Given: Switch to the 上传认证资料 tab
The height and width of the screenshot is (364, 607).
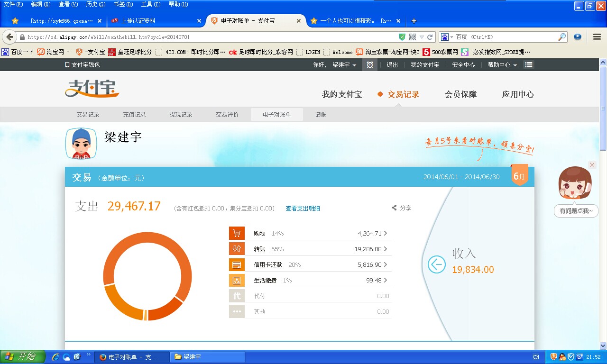Looking at the screenshot, I should coord(156,21).
